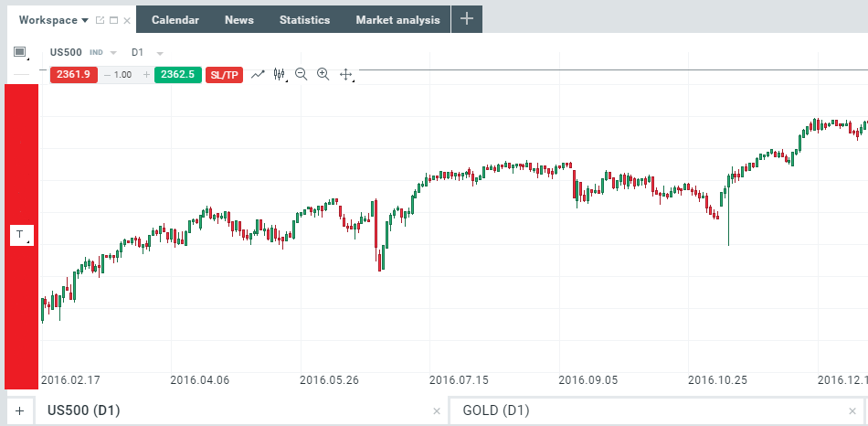Expand the Workspace dropdown menu

[85, 20]
